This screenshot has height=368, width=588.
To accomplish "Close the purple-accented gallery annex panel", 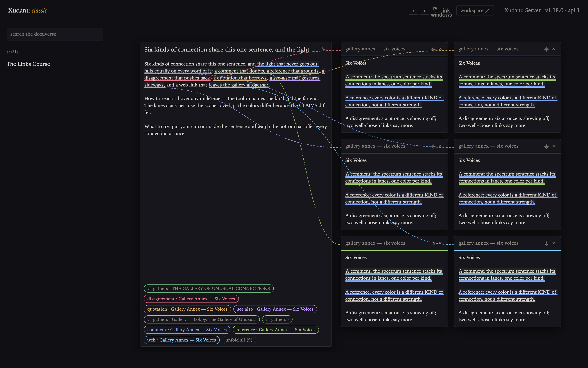I will 440,146.
